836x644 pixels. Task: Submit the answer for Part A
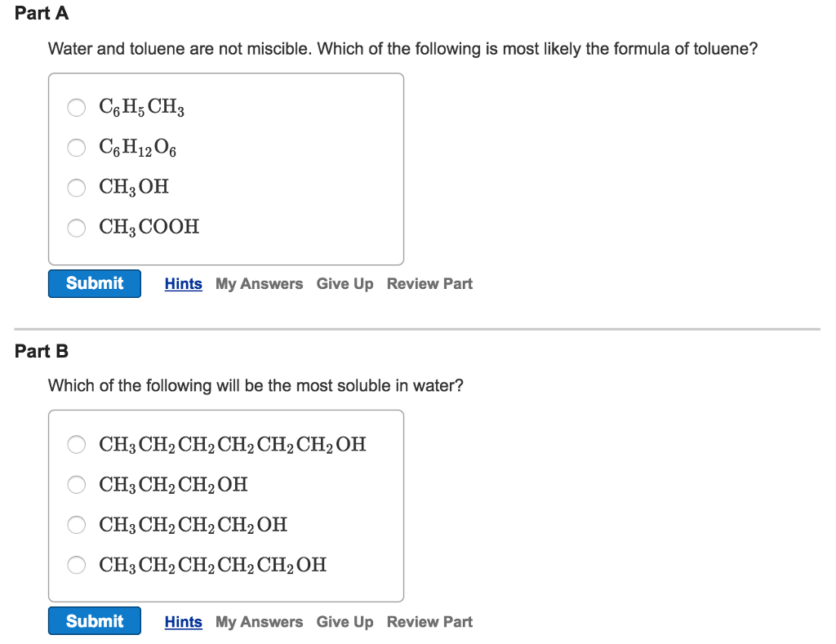pos(94,283)
